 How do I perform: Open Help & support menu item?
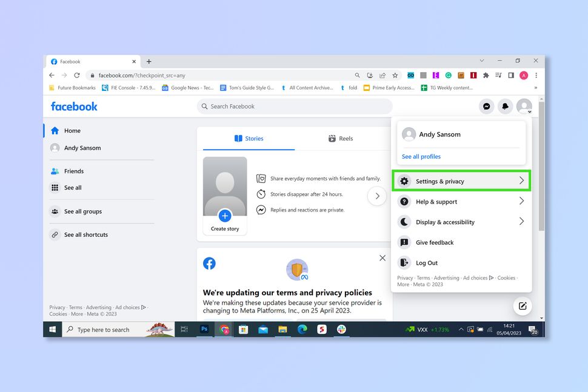(461, 202)
